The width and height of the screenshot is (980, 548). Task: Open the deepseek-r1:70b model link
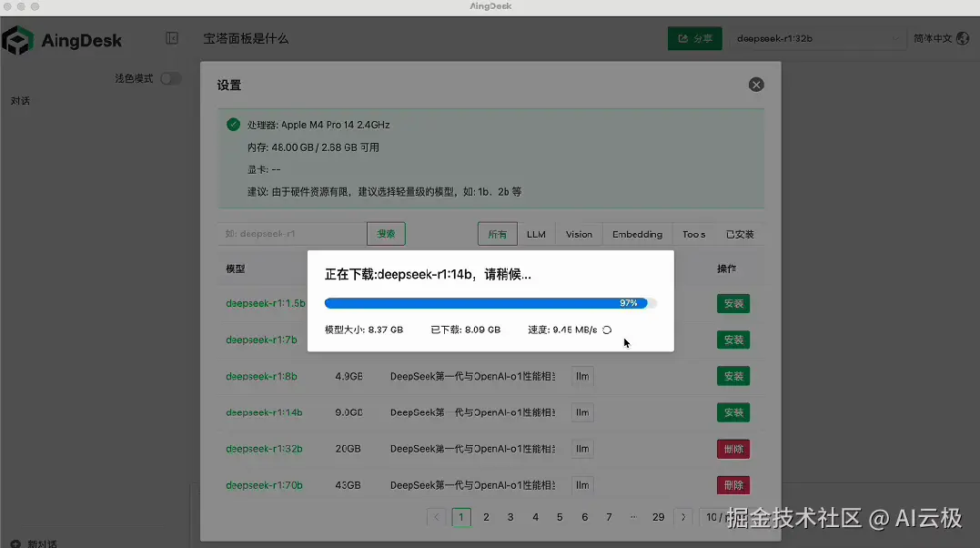coord(264,485)
